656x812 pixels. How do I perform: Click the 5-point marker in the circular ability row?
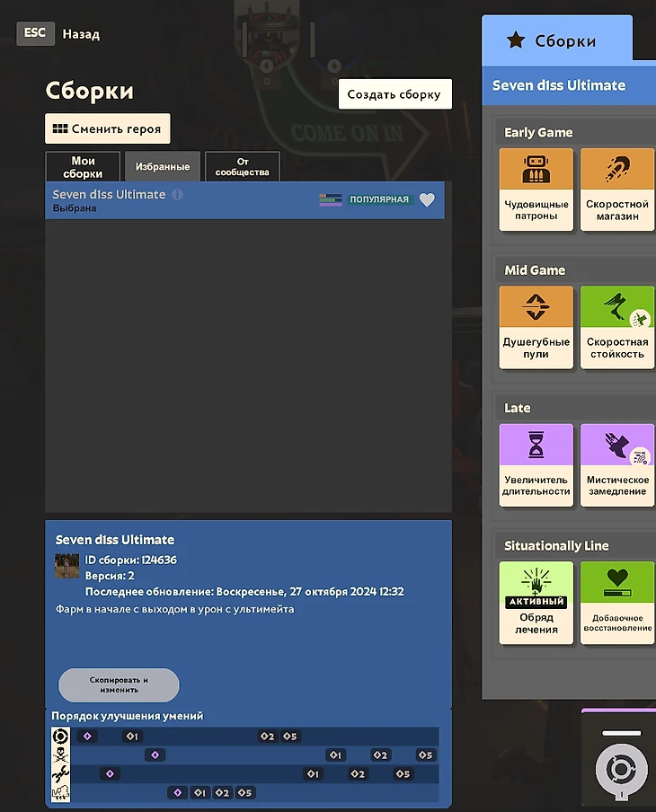pos(290,736)
